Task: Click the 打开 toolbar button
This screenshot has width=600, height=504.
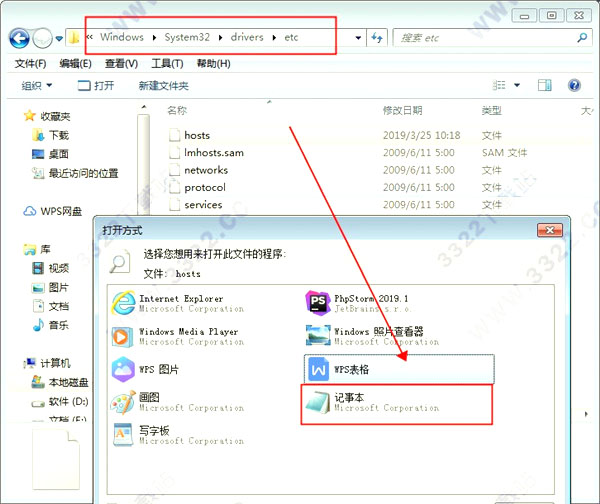Action: point(96,85)
